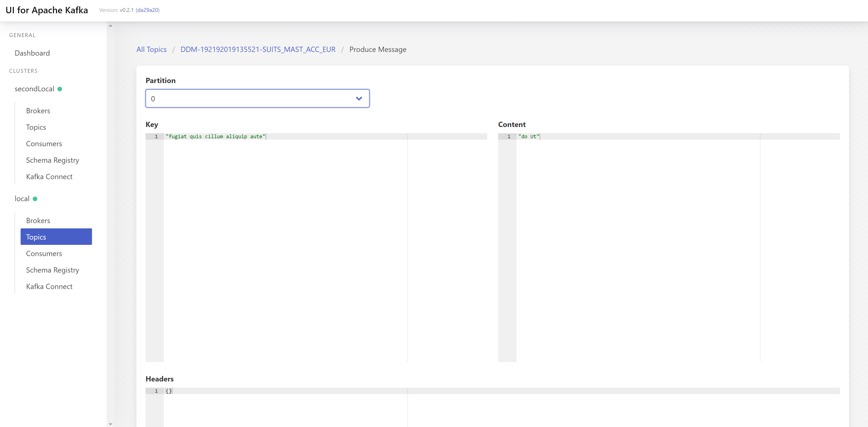The image size is (868, 427).
Task: Click the local cluster green status indicator
Action: coord(35,199)
